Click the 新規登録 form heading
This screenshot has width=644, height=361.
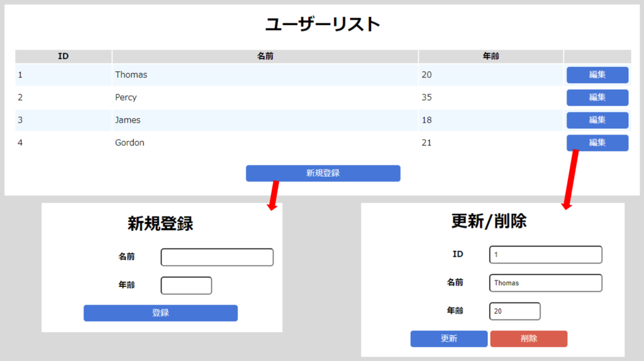pos(160,224)
